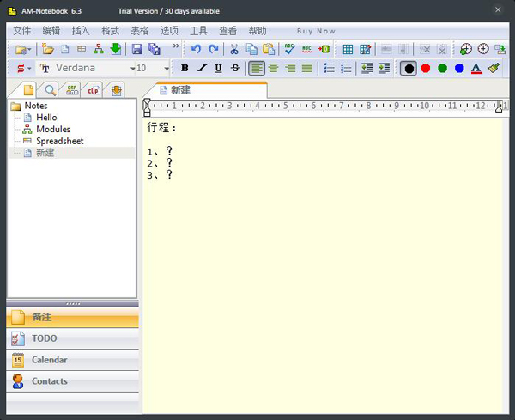Open the 备注 notes section
Screen dimensions: 515x420
pyautogui.click(x=72, y=317)
